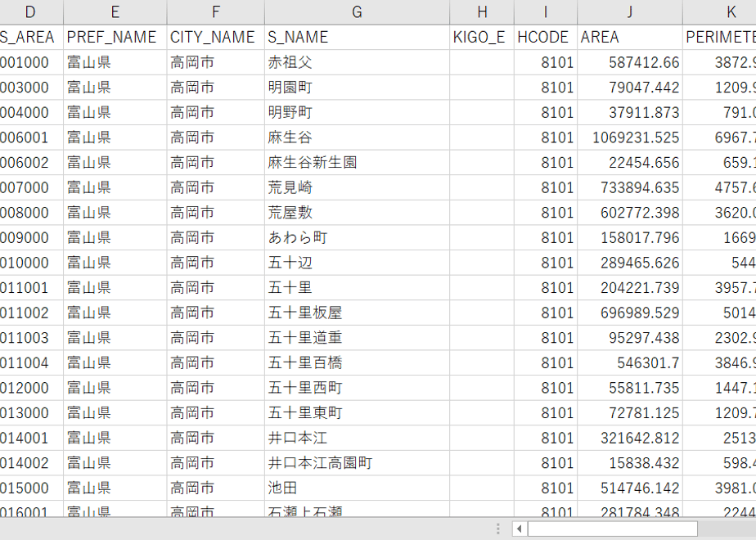
Task: Click the horizontal scrollbar left arrow
Action: click(x=520, y=529)
